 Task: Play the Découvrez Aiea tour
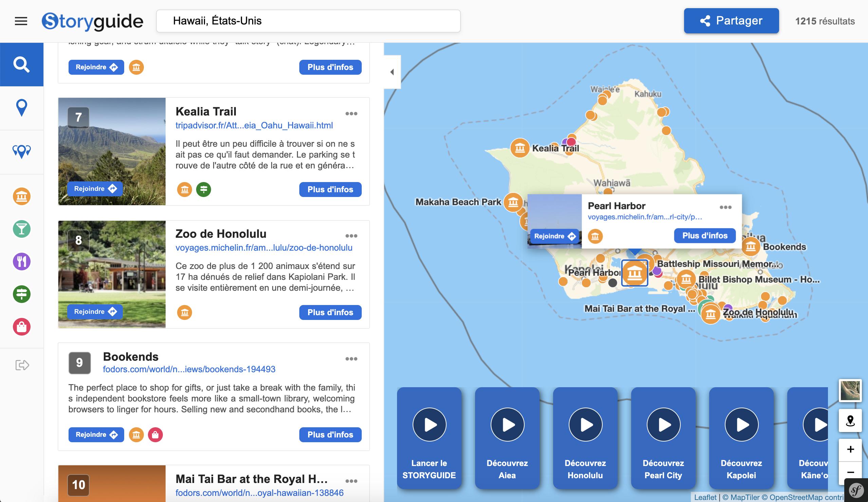coord(507,425)
